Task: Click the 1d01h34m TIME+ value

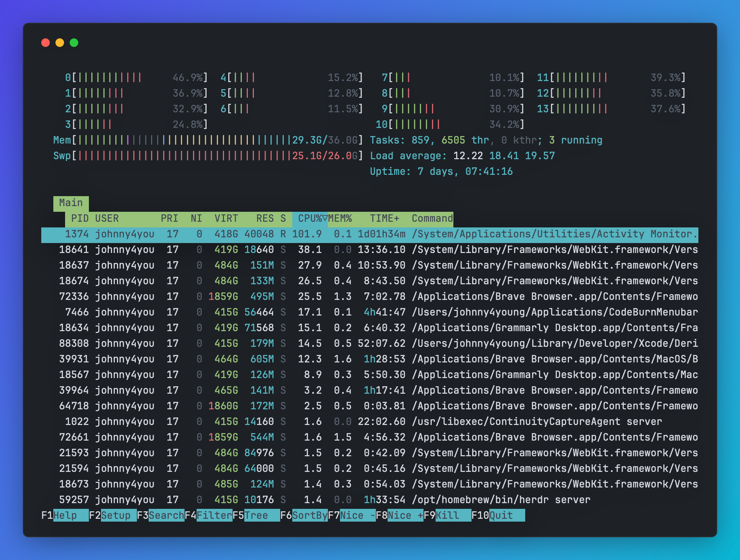Action: point(382,235)
